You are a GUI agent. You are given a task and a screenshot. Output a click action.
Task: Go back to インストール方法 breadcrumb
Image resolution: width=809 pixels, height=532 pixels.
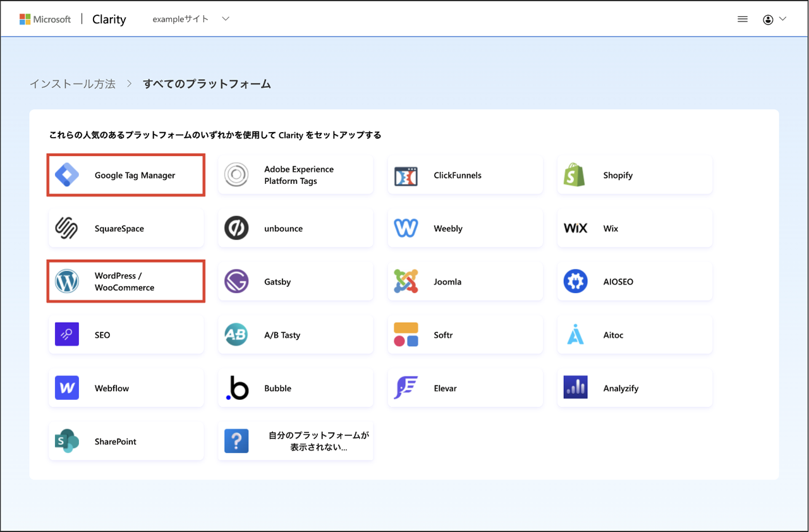(x=73, y=83)
